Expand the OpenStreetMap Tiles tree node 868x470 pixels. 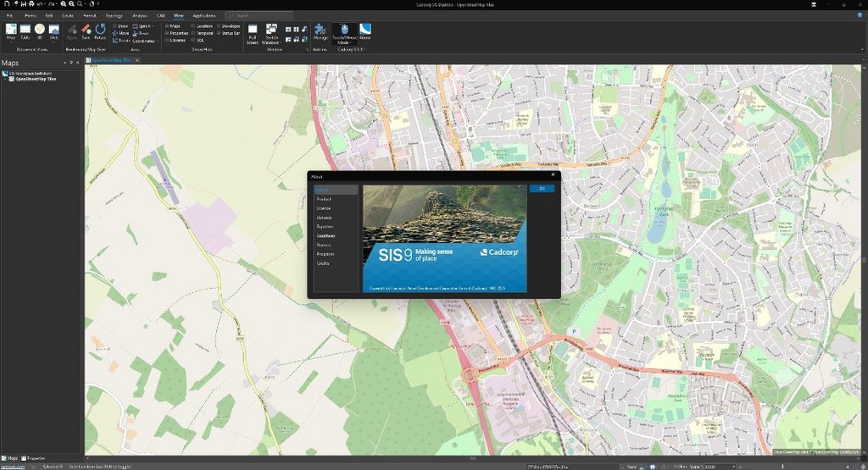pos(5,79)
